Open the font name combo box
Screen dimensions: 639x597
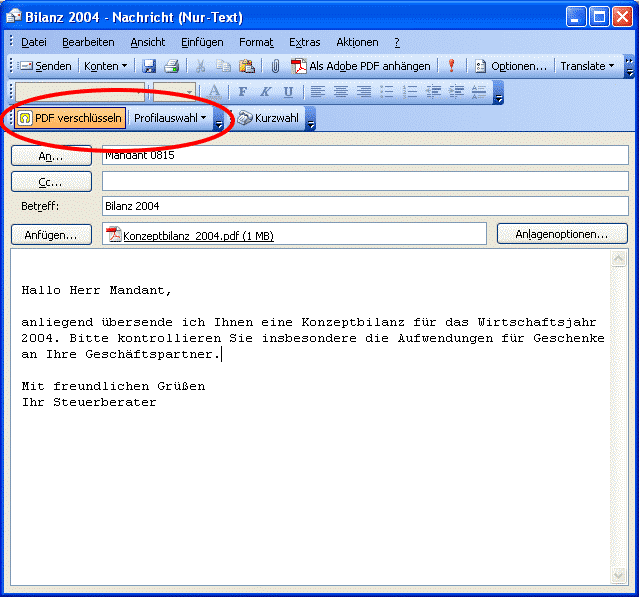pos(80,92)
